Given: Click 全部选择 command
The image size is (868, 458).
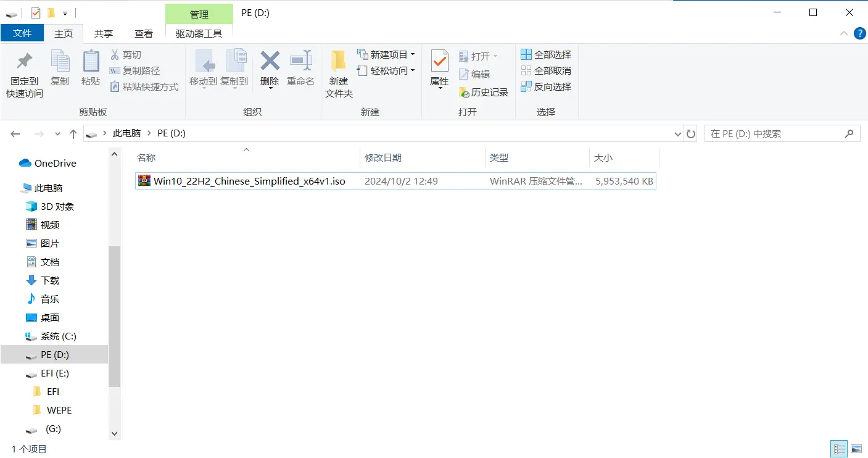Looking at the screenshot, I should click(x=546, y=54).
